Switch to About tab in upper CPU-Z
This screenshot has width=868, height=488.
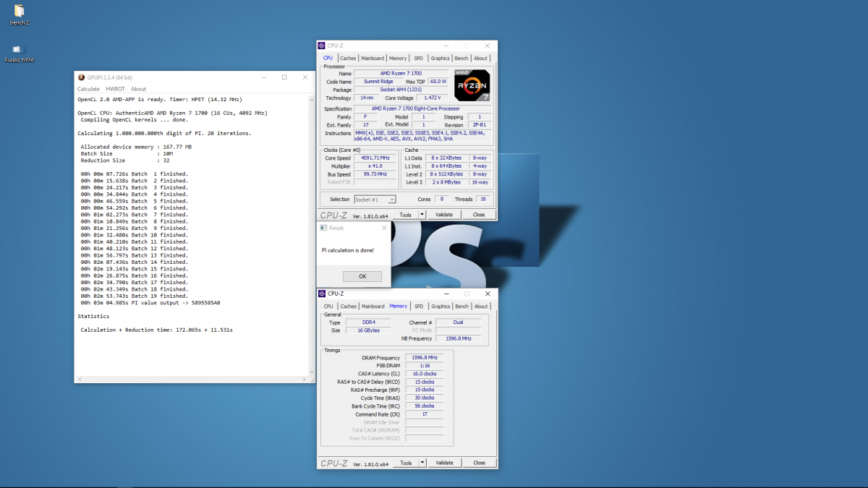pos(481,59)
